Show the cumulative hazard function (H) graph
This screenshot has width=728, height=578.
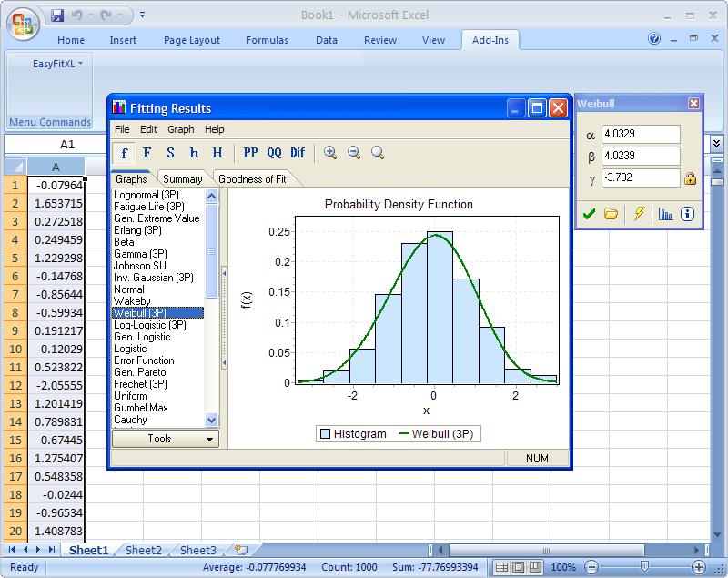coord(217,153)
